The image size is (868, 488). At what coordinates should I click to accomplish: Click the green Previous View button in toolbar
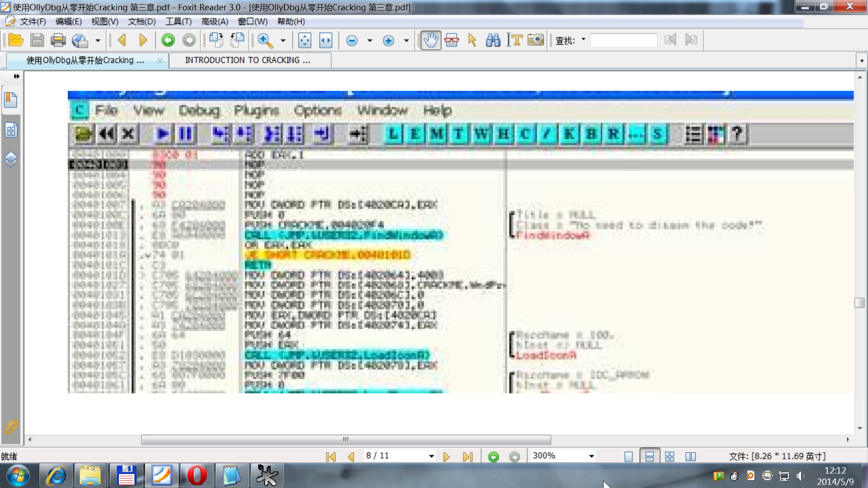tap(168, 40)
